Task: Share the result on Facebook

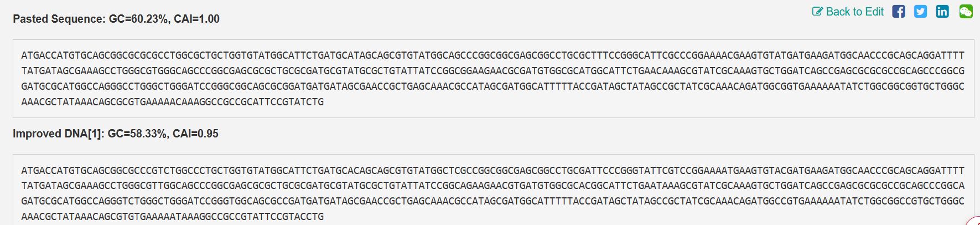Action: pos(899,12)
